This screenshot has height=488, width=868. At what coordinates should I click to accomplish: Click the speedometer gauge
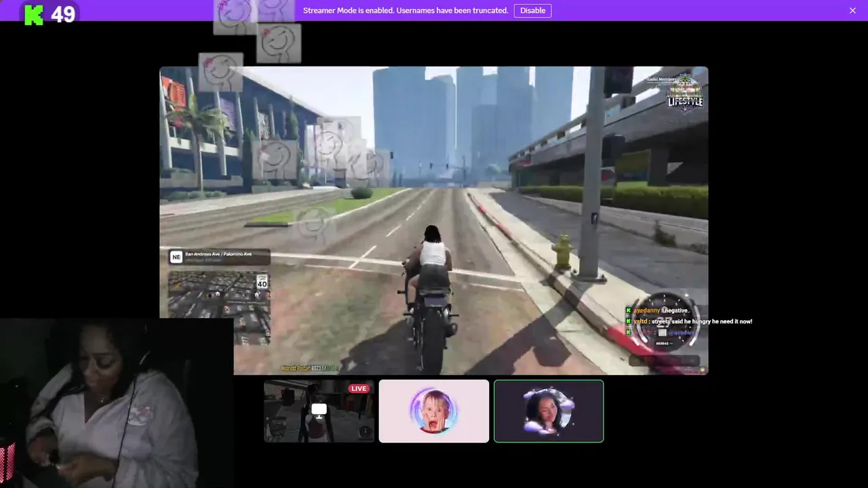click(x=663, y=323)
